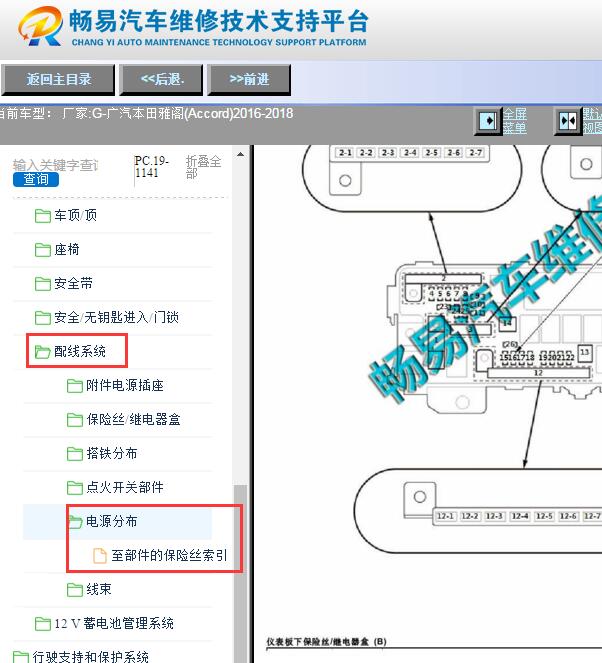Click the blue 查询 search button
The height and width of the screenshot is (663, 602).
[x=36, y=179]
